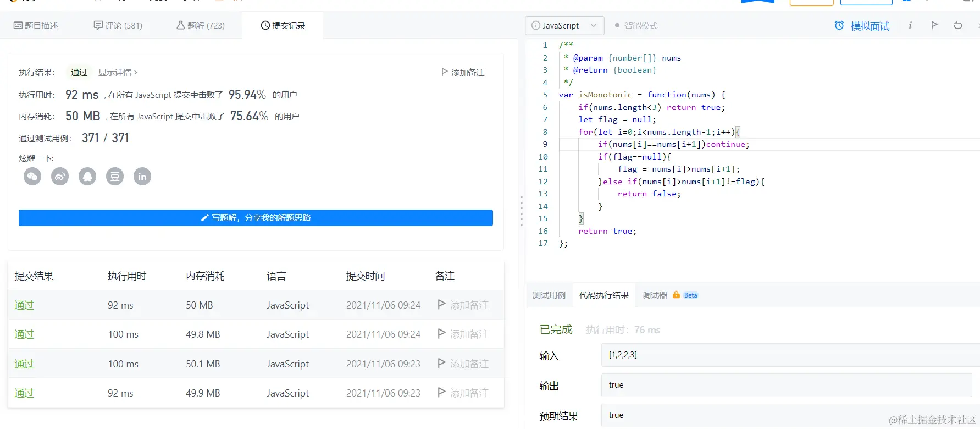Viewport: 980px width, 429px height.
Task: Run code with the play icon
Action: coord(934,25)
